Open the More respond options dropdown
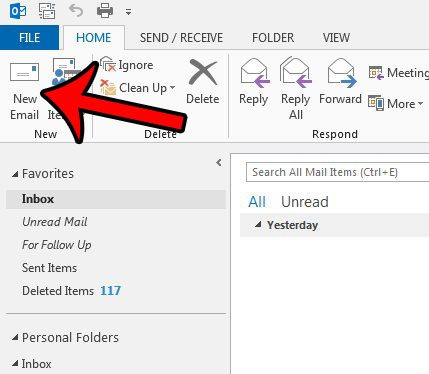 (x=395, y=104)
